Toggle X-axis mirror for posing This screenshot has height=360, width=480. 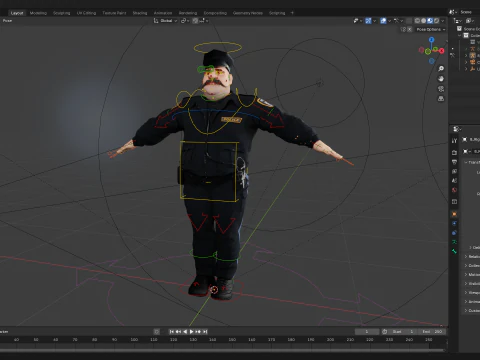pos(410,29)
